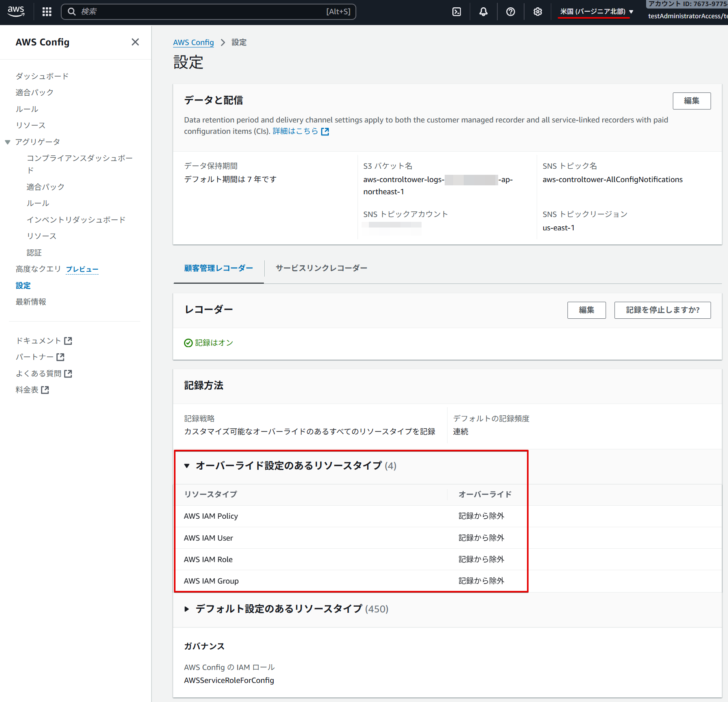Click AWS Config breadcrumb link
The width and height of the screenshot is (728, 702).
coord(193,43)
